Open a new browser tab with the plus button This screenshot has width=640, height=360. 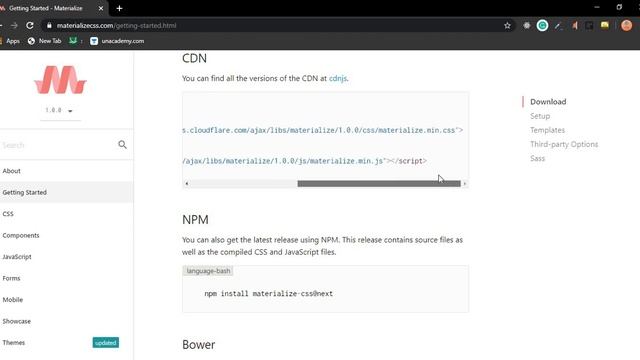point(119,8)
